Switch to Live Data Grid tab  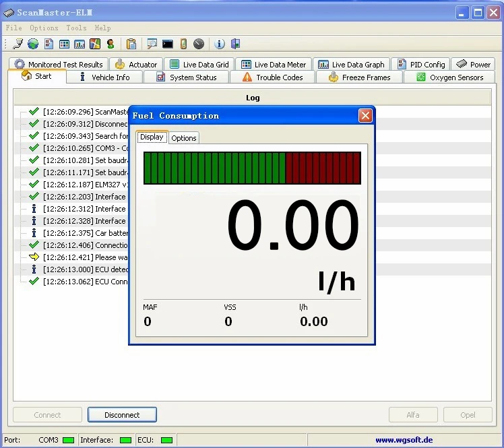coord(199,64)
